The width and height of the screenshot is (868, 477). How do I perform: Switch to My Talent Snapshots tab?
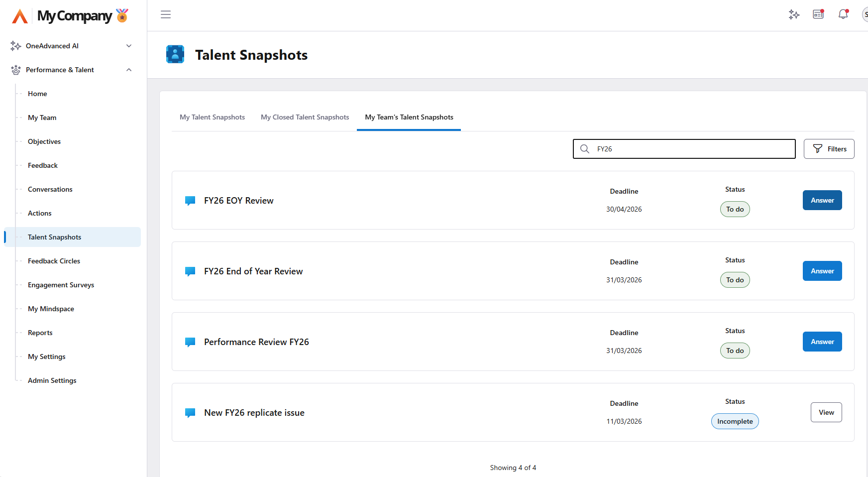212,117
